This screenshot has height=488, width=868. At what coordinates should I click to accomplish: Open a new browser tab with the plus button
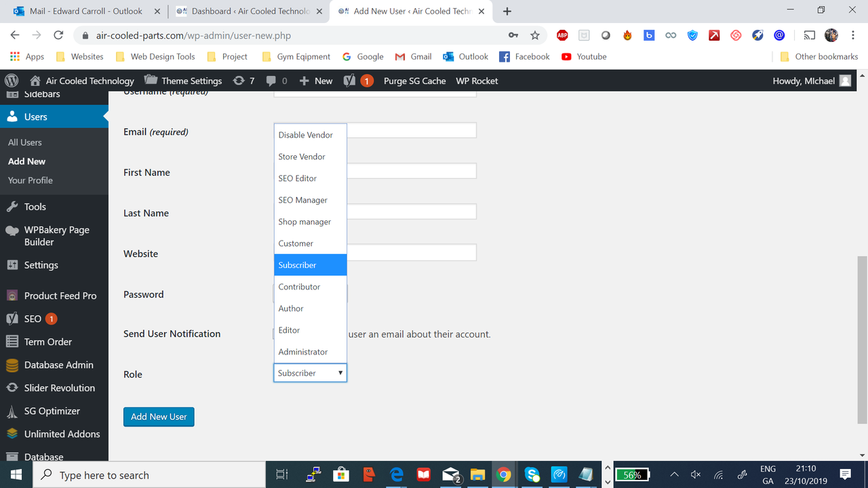click(x=507, y=11)
